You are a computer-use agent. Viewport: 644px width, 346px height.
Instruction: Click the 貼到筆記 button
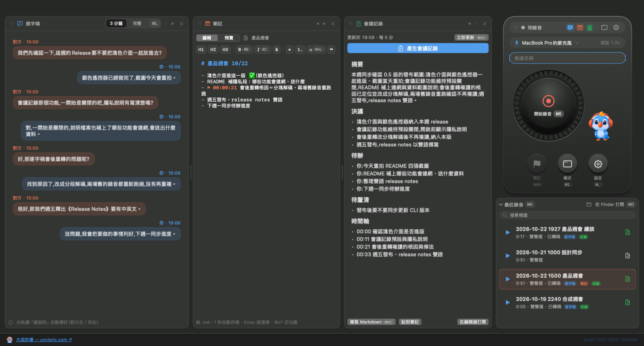coord(410,322)
